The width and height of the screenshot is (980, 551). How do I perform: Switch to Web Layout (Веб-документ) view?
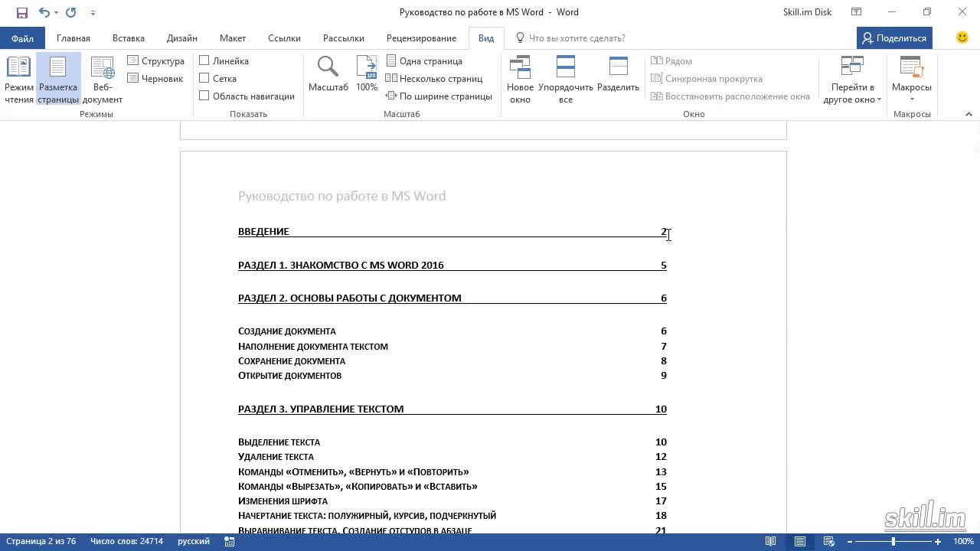coord(103,80)
